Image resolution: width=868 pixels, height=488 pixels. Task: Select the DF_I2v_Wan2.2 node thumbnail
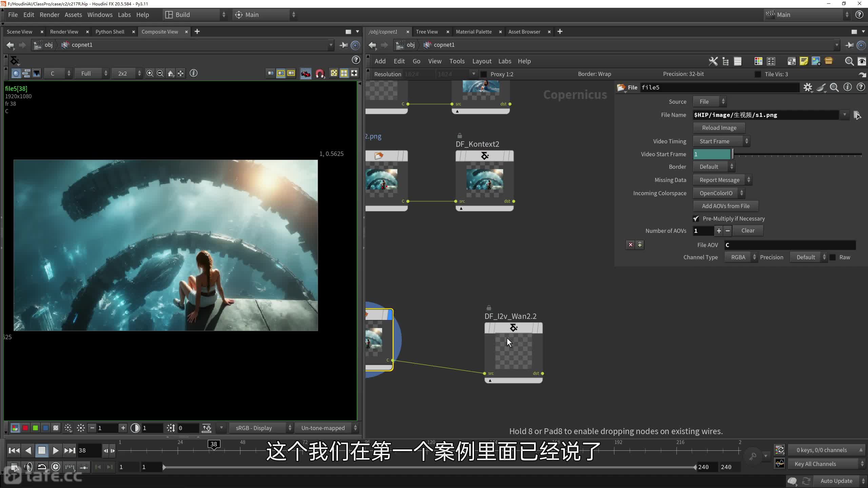513,351
